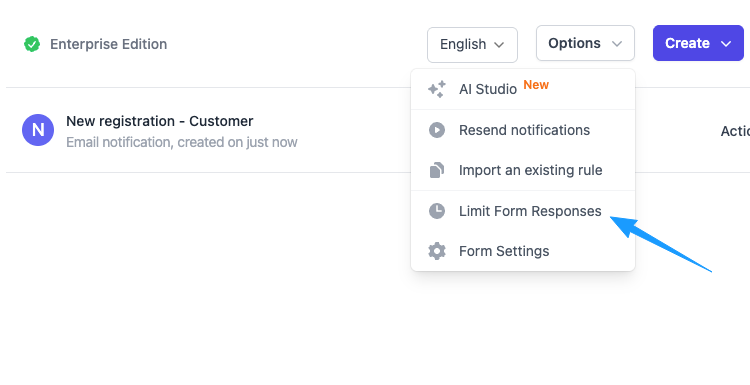Collapse the Options dropdown
The width and height of the screenshot is (750, 385).
point(585,44)
